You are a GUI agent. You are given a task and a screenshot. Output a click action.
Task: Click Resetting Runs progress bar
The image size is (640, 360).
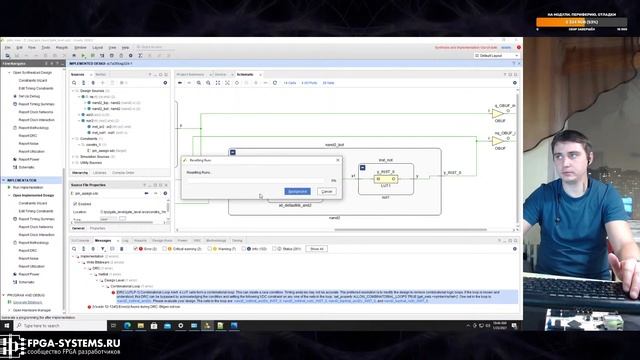[x=256, y=180]
